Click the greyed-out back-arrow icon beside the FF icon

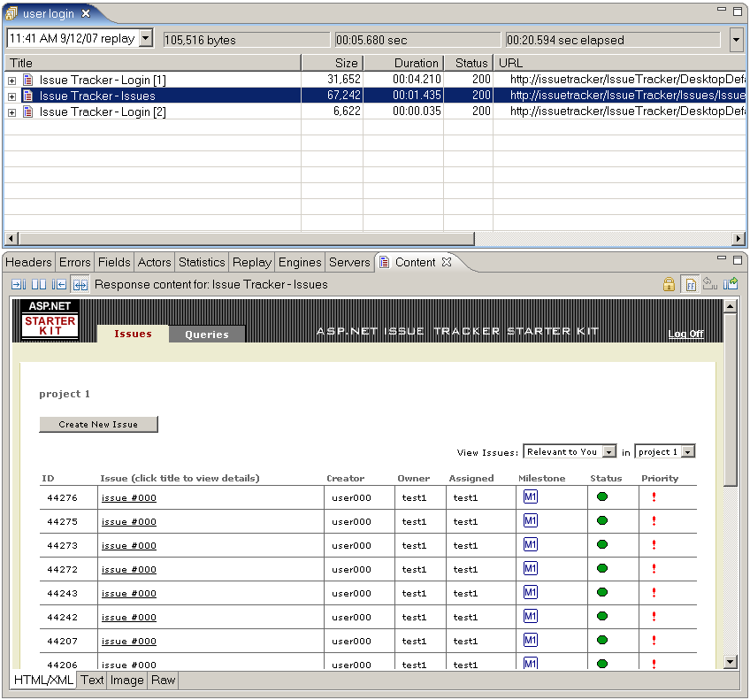pyautogui.click(x=710, y=284)
